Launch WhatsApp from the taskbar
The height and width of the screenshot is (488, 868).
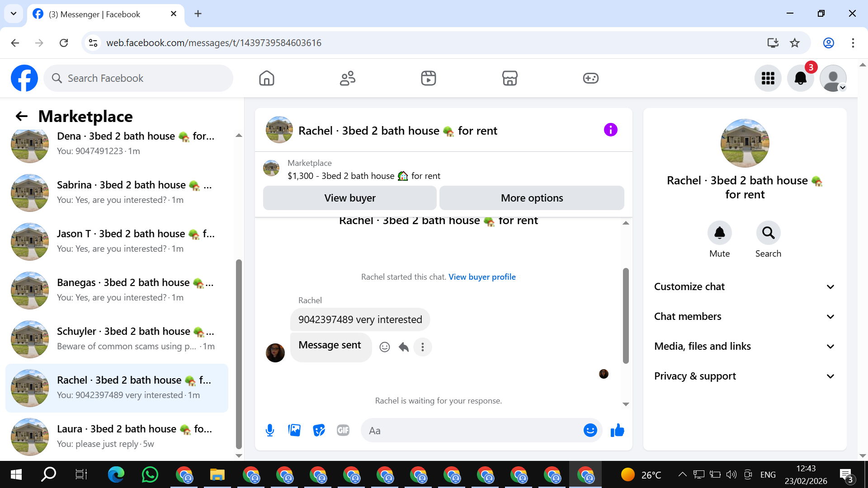tap(150, 474)
